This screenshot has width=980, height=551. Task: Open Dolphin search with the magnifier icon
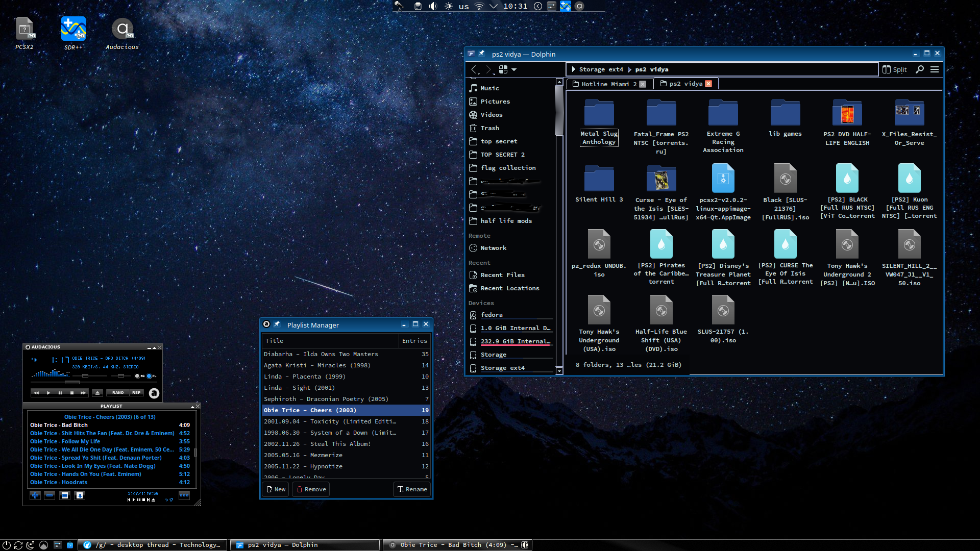920,69
